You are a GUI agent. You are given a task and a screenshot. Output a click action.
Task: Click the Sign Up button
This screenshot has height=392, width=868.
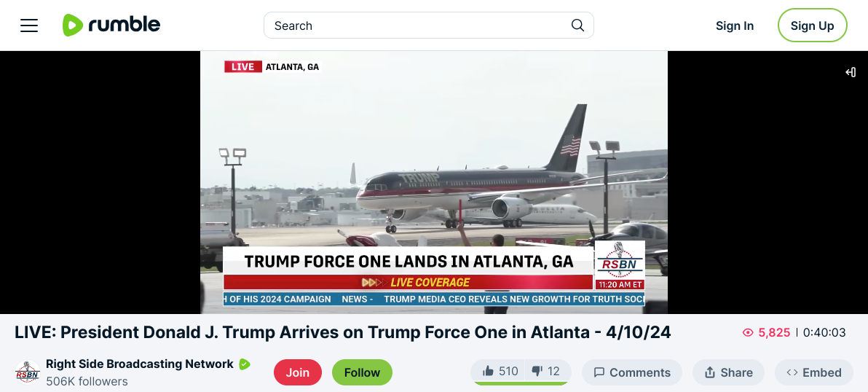pos(812,26)
